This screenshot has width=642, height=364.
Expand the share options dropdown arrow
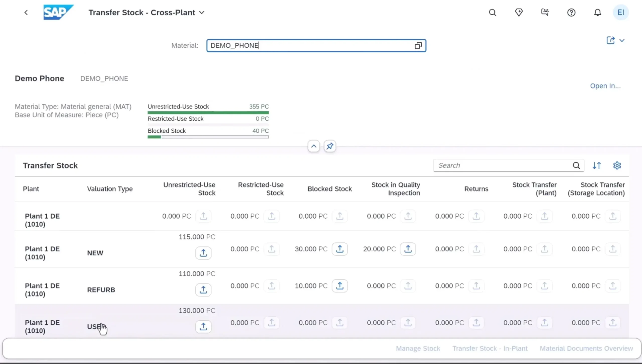coord(622,40)
